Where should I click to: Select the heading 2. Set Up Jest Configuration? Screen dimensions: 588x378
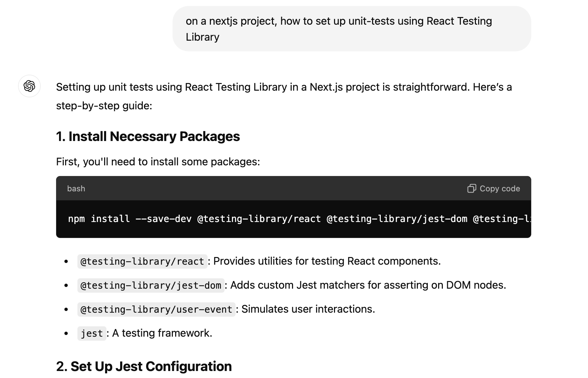[144, 366]
